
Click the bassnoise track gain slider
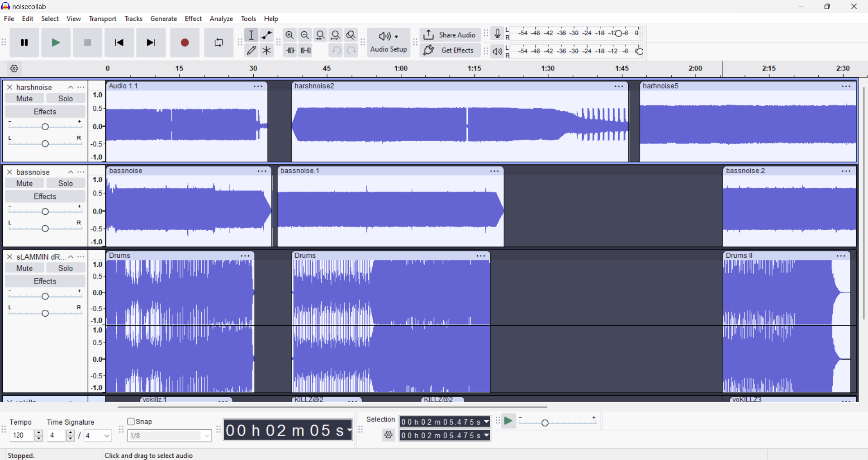coord(45,211)
